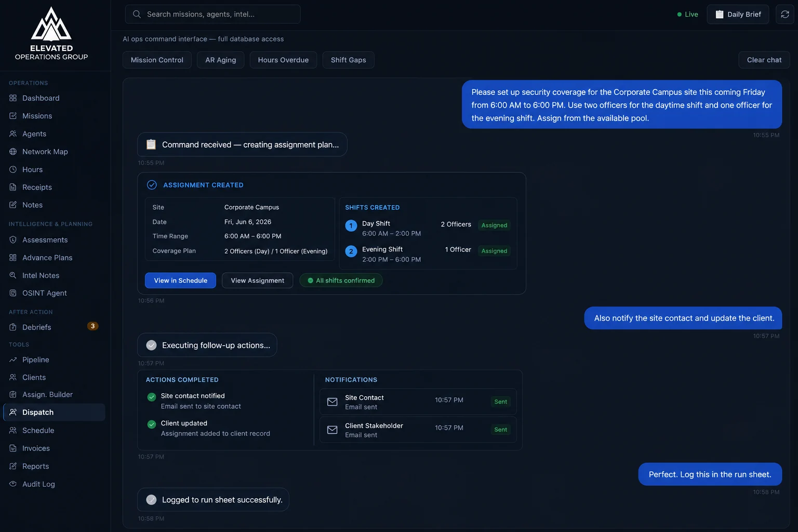Click the Live status indicator

[x=687, y=14]
